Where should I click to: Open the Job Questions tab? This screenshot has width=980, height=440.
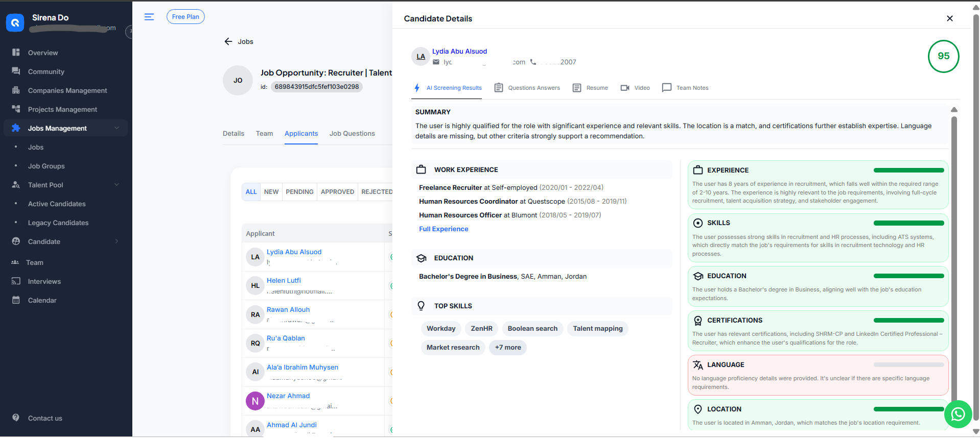(x=352, y=133)
